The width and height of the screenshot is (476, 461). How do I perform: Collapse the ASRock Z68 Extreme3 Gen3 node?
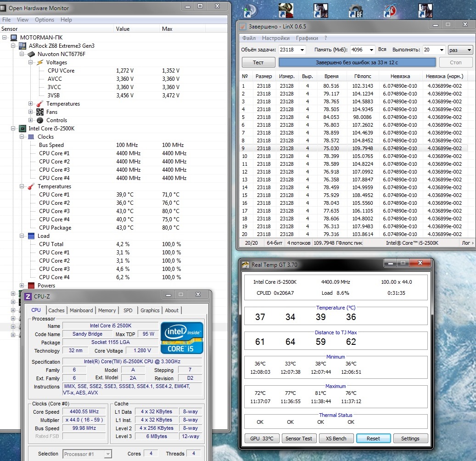pos(13,45)
